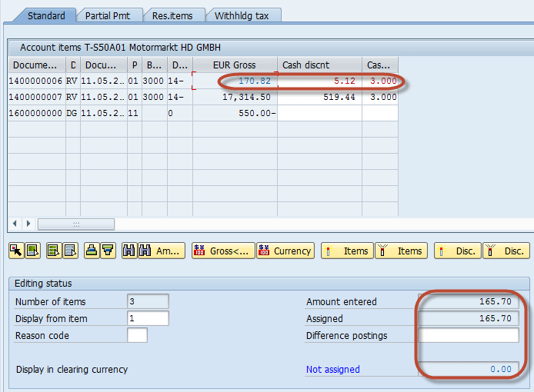534x392 pixels.
Task: Open the Res.items tab
Action: point(172,15)
